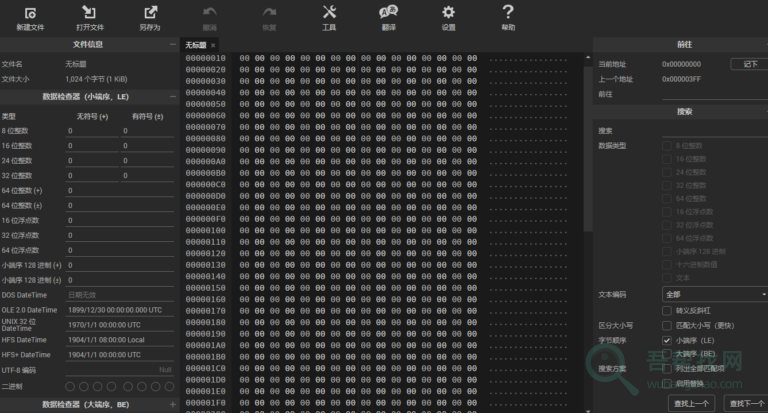Image resolution: width=768 pixels, height=413 pixels.
Task: Enable the 转义反斜杠 checkbox
Action: [667, 310]
